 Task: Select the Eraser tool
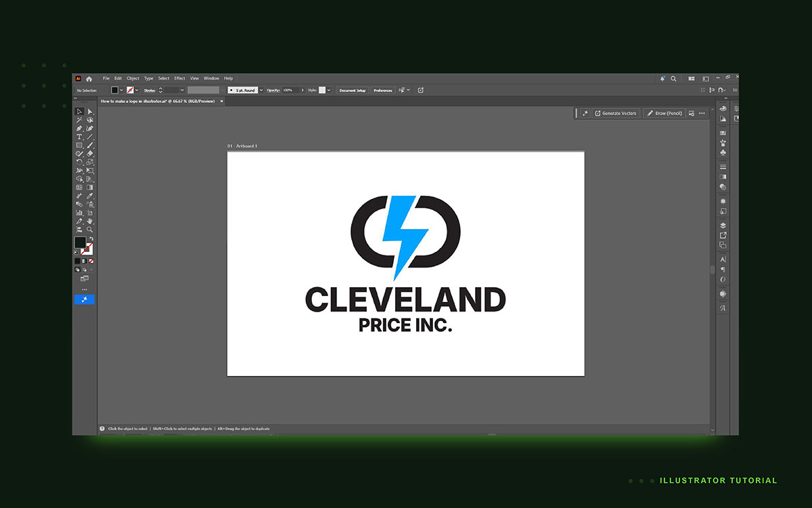90,154
